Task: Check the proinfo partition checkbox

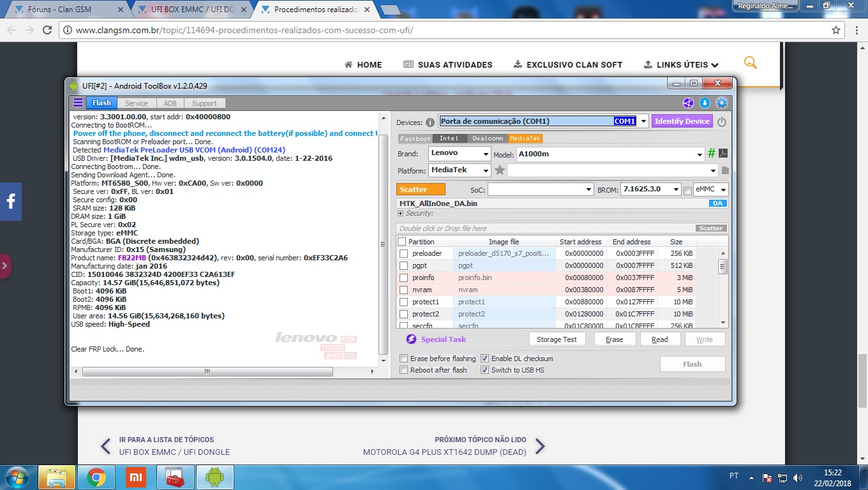Action: pyautogui.click(x=403, y=278)
